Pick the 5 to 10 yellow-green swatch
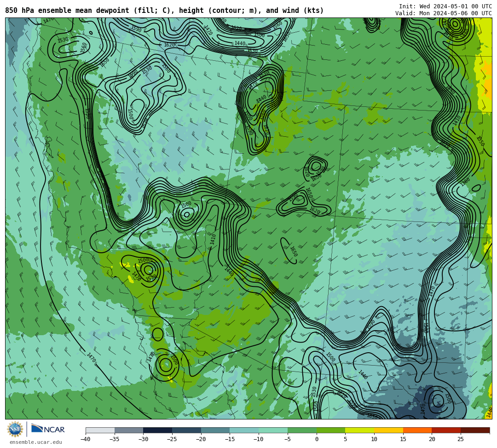Screen dimensions: 497x448 point(360,430)
